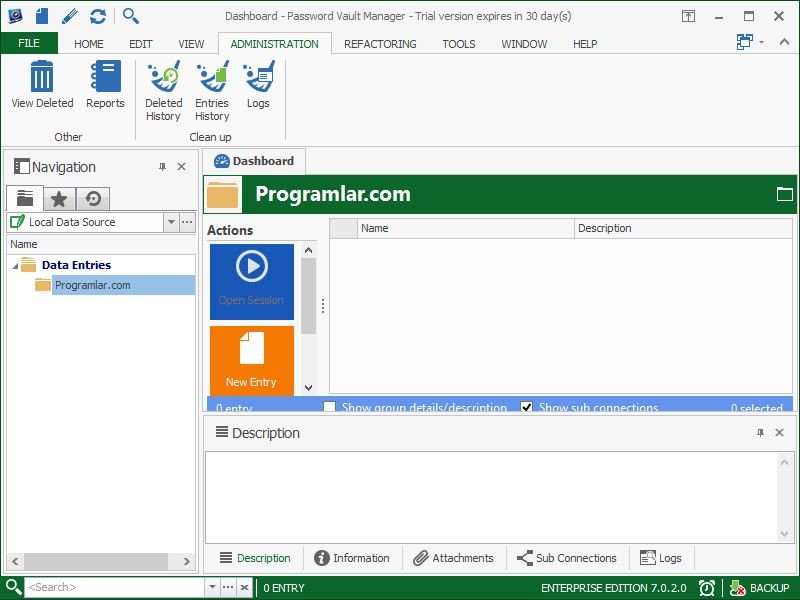Switch to favorites star view in Navigation
The height and width of the screenshot is (600, 800).
point(59,198)
